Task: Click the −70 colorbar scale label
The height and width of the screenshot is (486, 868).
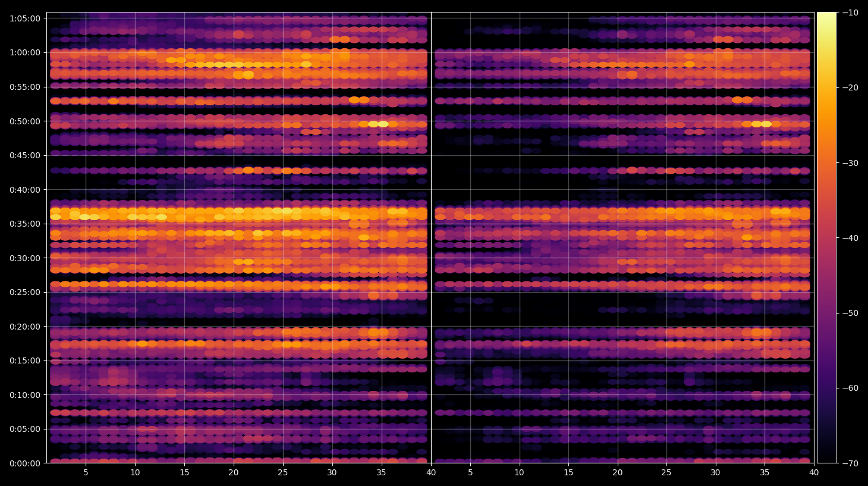Action: click(851, 463)
